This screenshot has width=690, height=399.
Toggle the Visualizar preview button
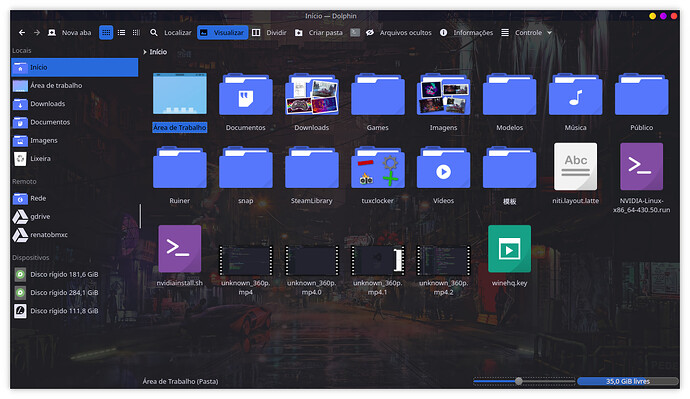(x=223, y=33)
